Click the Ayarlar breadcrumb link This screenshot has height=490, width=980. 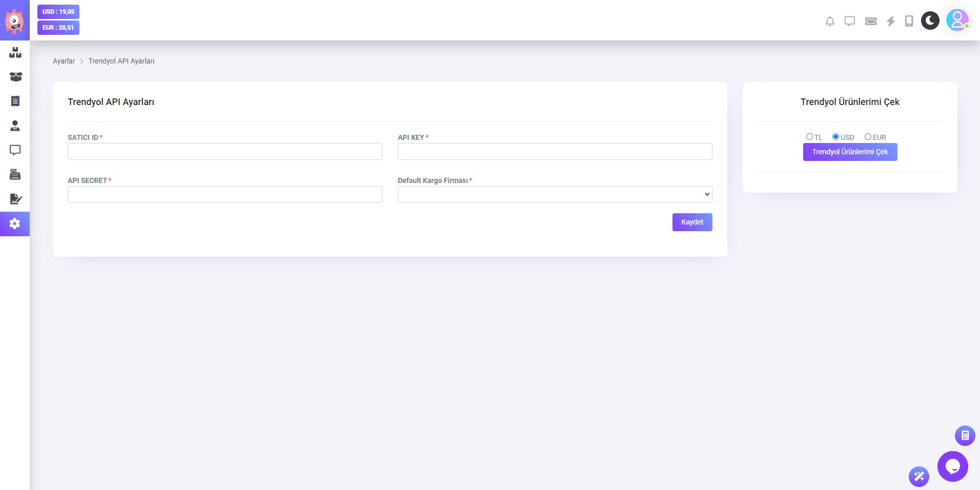[64, 61]
